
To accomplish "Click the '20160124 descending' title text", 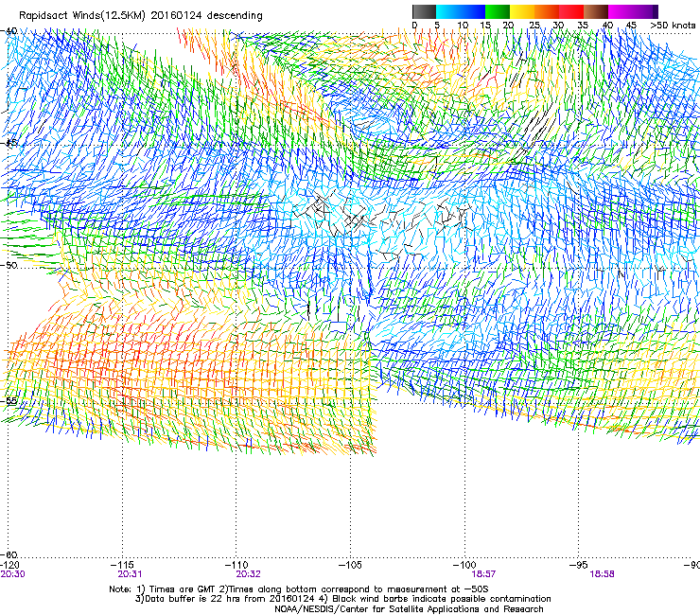I will point(207,16).
